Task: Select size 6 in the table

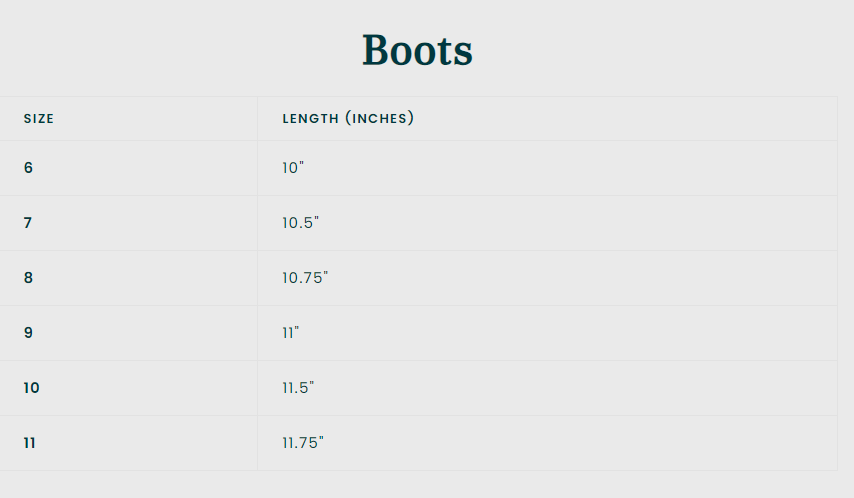Action: pyautogui.click(x=28, y=168)
